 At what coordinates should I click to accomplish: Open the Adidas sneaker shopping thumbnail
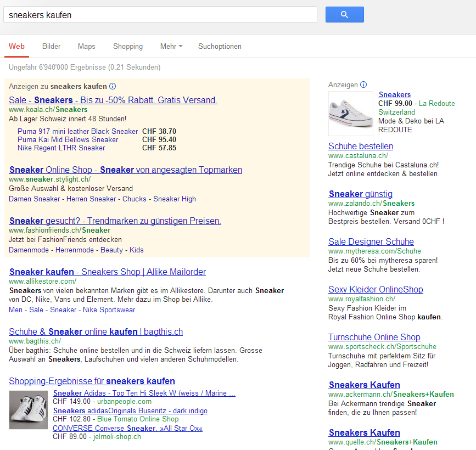[x=29, y=410]
